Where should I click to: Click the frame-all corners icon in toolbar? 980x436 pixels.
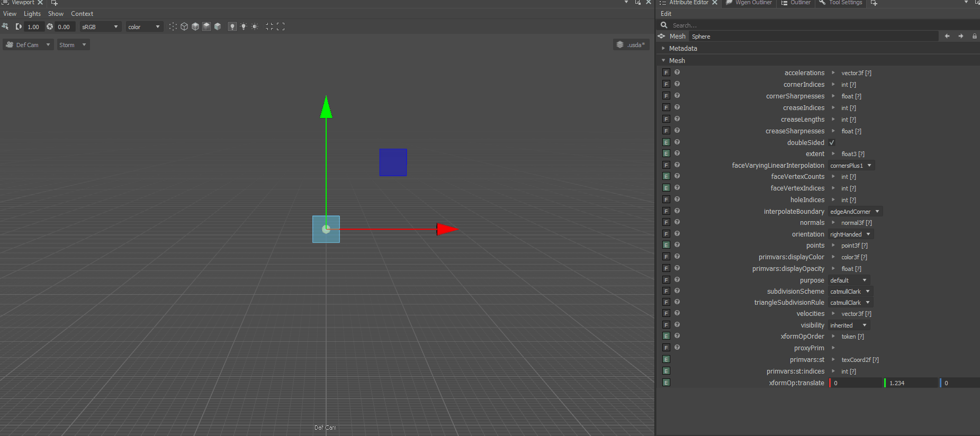[281, 26]
